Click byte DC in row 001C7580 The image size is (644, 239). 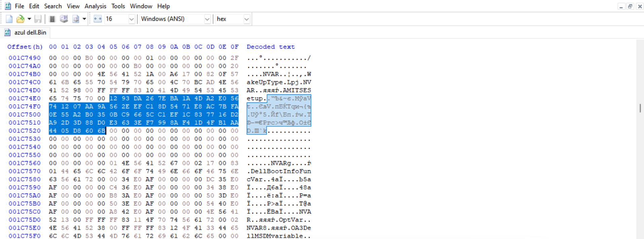coord(210,179)
